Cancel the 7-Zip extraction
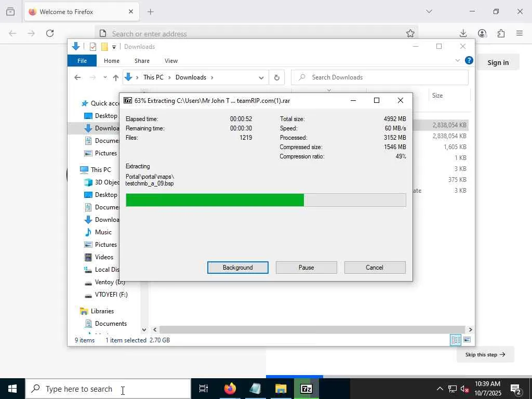 click(375, 268)
